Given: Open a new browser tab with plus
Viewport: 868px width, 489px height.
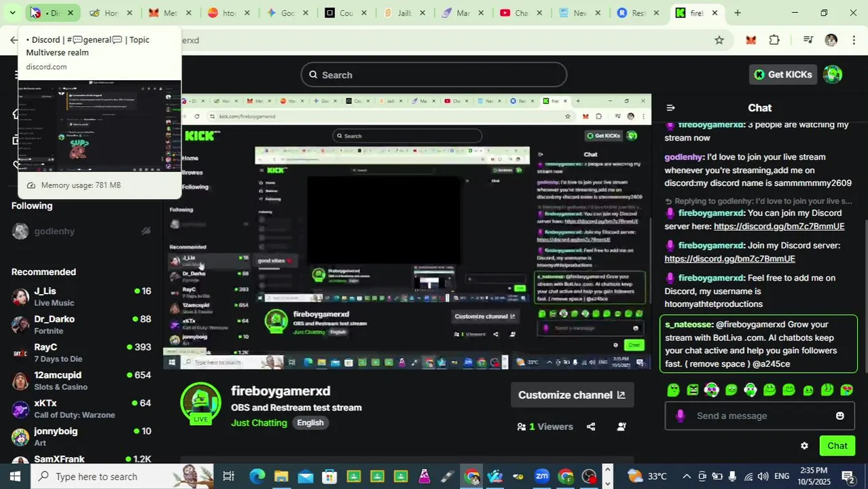Looking at the screenshot, I should (738, 13).
